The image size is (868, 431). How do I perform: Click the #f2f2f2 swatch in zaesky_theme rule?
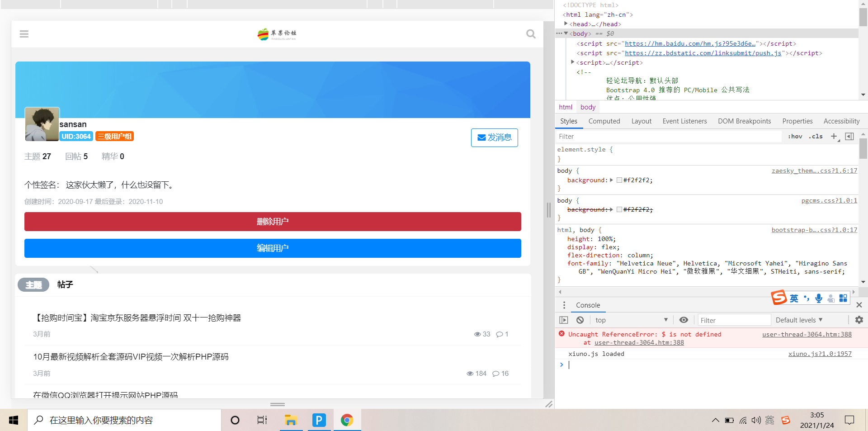[x=619, y=180]
